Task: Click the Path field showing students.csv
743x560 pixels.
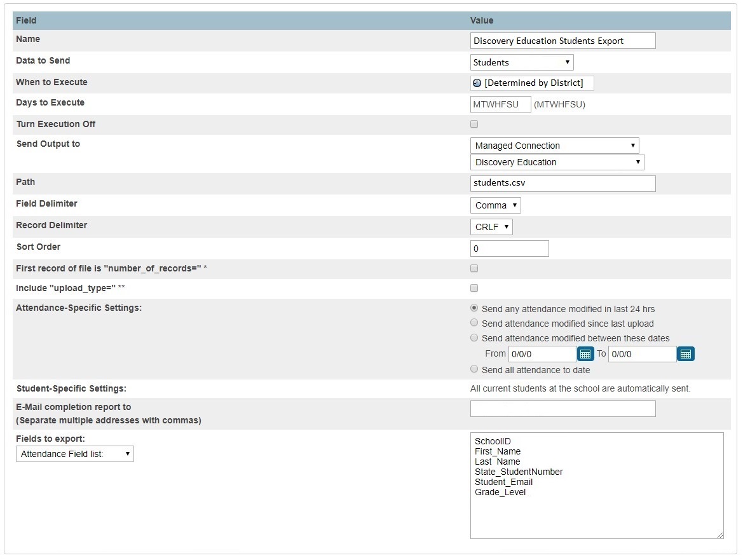Action: pyautogui.click(x=562, y=183)
